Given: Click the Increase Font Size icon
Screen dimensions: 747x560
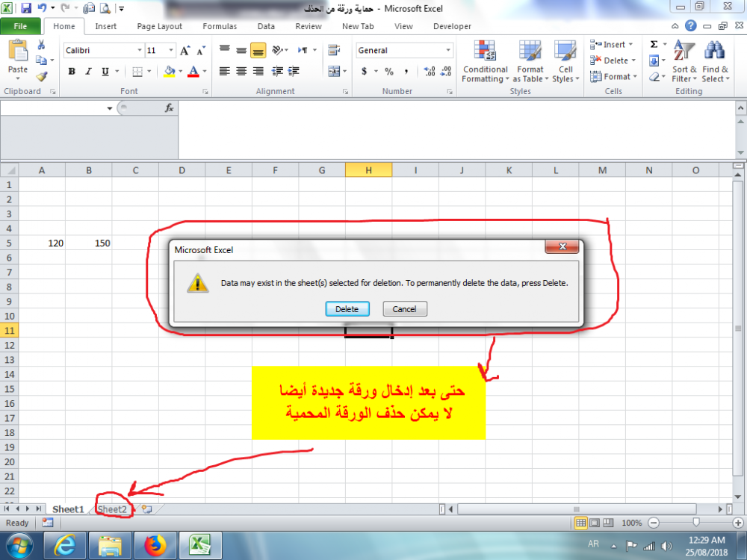Looking at the screenshot, I should coord(185,51).
